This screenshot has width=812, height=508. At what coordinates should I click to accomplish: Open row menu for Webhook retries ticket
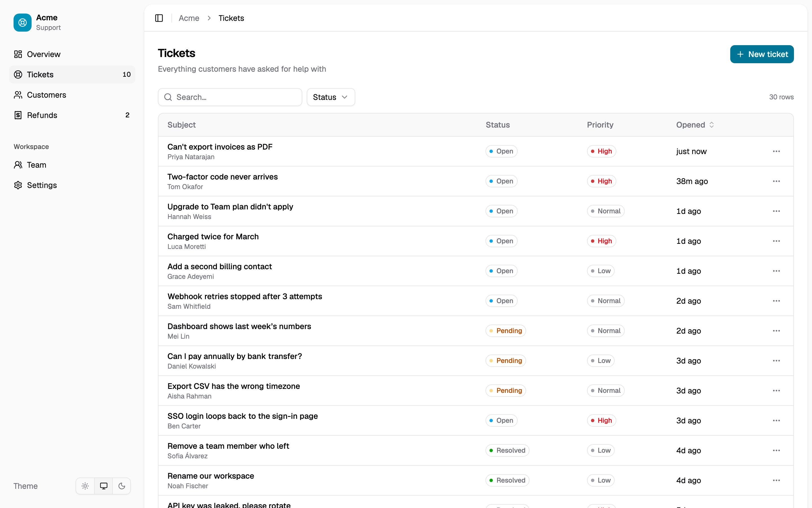[x=776, y=301]
